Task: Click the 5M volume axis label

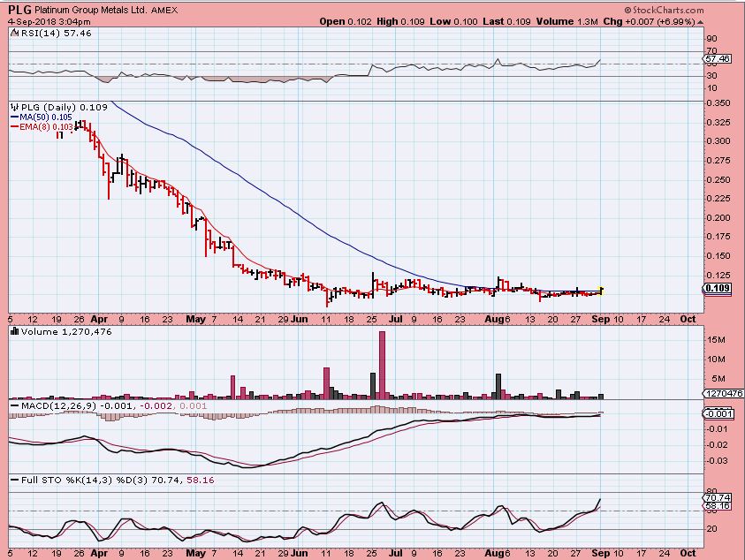Action: [718, 379]
